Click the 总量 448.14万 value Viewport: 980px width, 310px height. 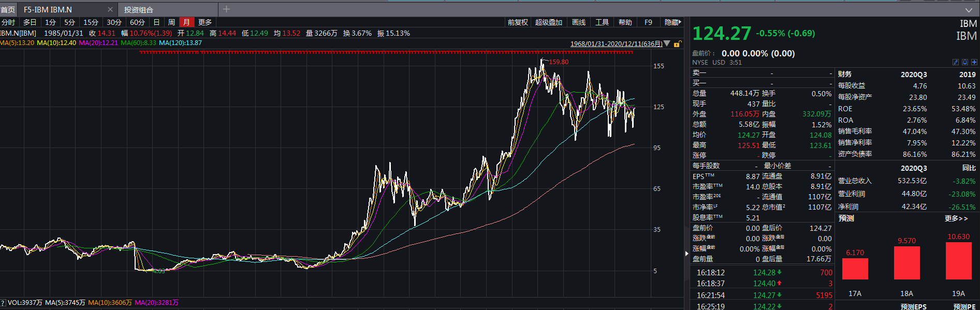(744, 94)
